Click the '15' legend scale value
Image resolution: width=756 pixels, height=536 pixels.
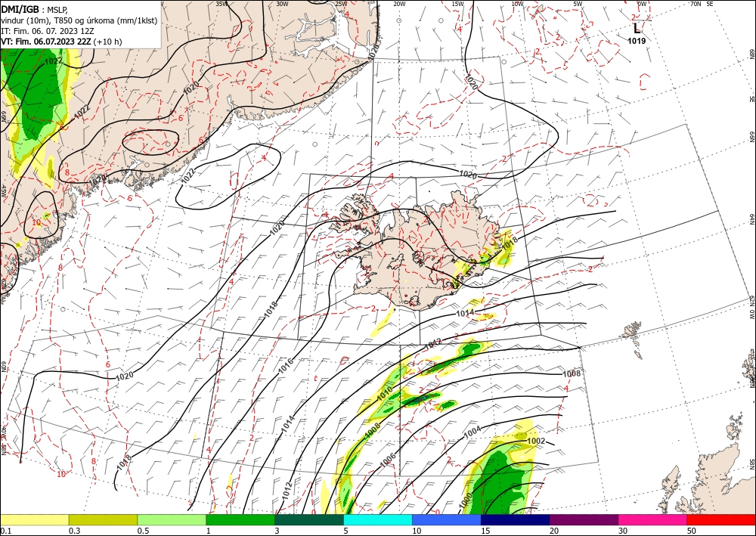485,531
